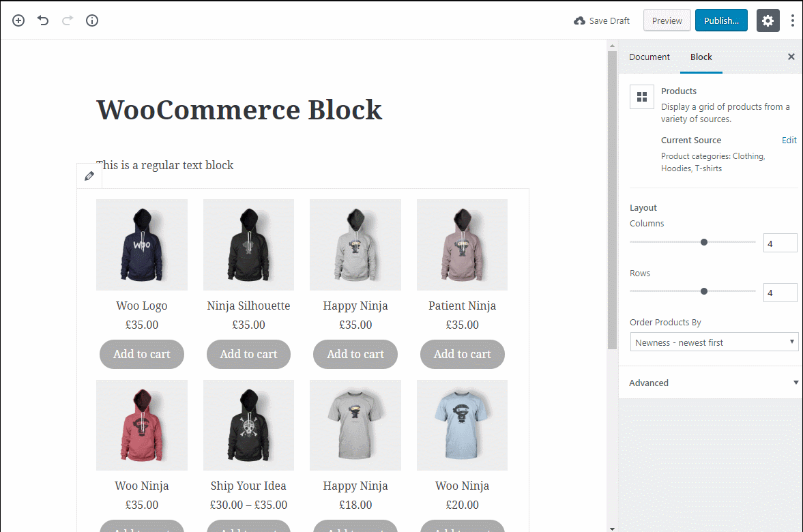Redo the last undone change

click(x=68, y=20)
